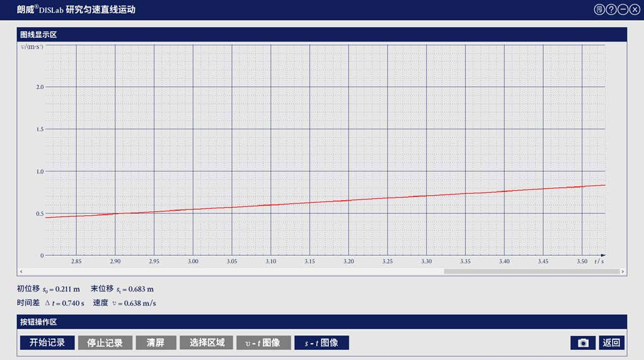This screenshot has width=644, height=360.
Task: Take a snapshot with the camera icon
Action: pyautogui.click(x=583, y=343)
